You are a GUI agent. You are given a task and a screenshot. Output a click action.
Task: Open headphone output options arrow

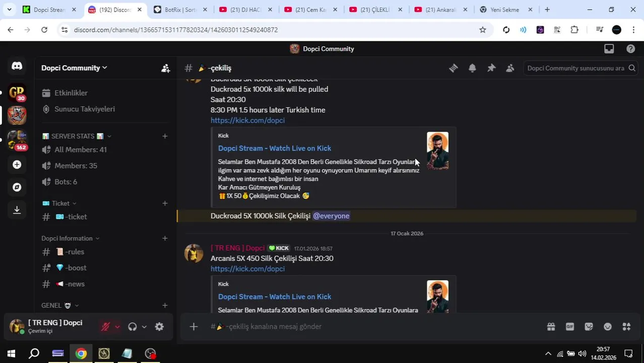pos(144,327)
